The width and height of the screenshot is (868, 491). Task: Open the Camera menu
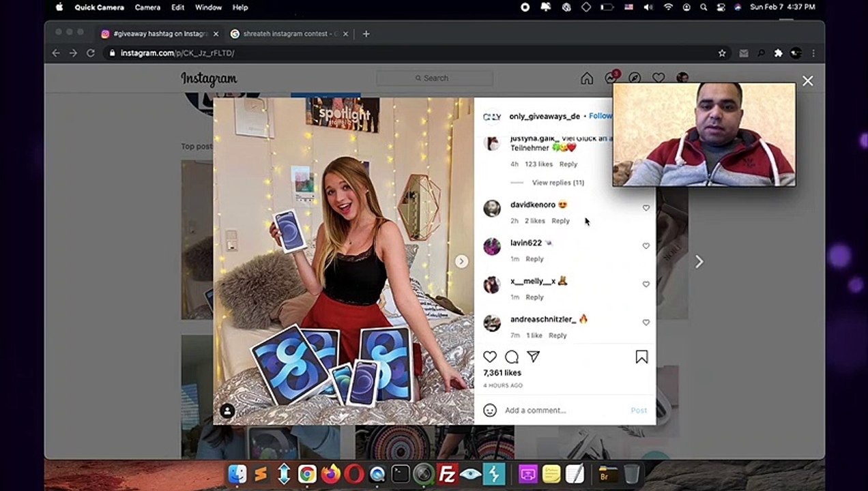point(147,8)
